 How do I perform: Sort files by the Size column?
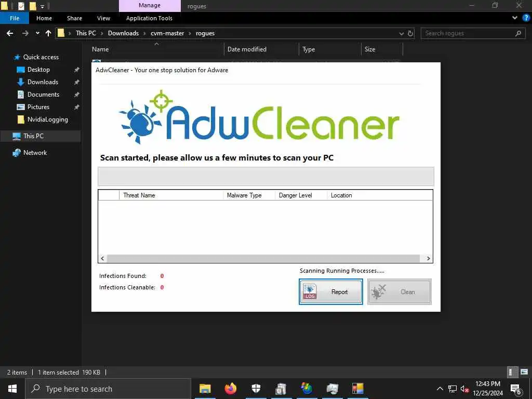[370, 49]
